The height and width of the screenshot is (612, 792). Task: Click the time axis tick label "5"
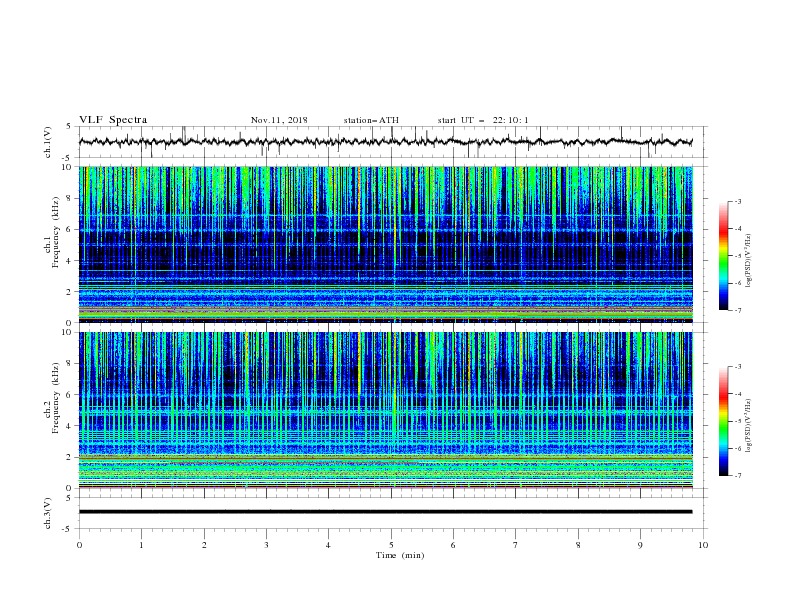click(391, 545)
